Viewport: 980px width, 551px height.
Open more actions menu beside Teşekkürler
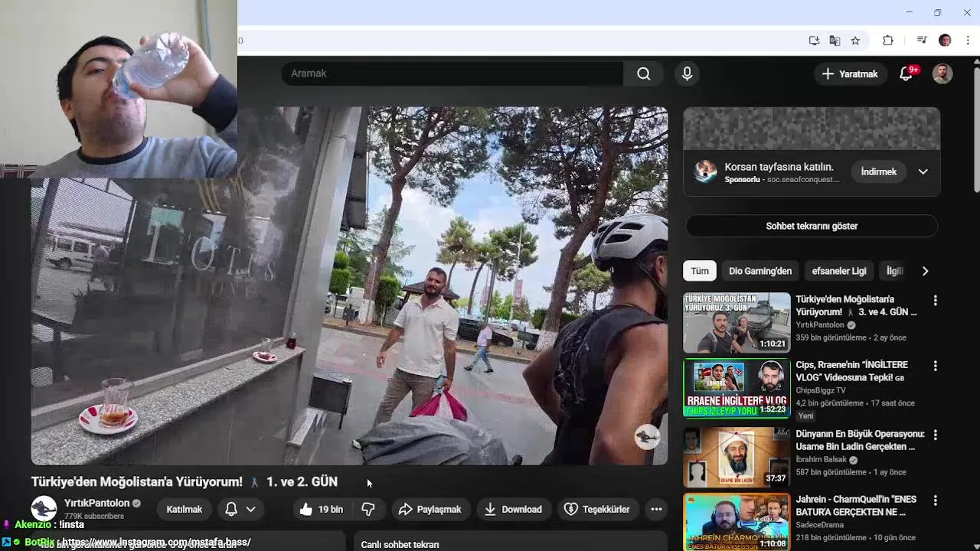click(x=656, y=509)
